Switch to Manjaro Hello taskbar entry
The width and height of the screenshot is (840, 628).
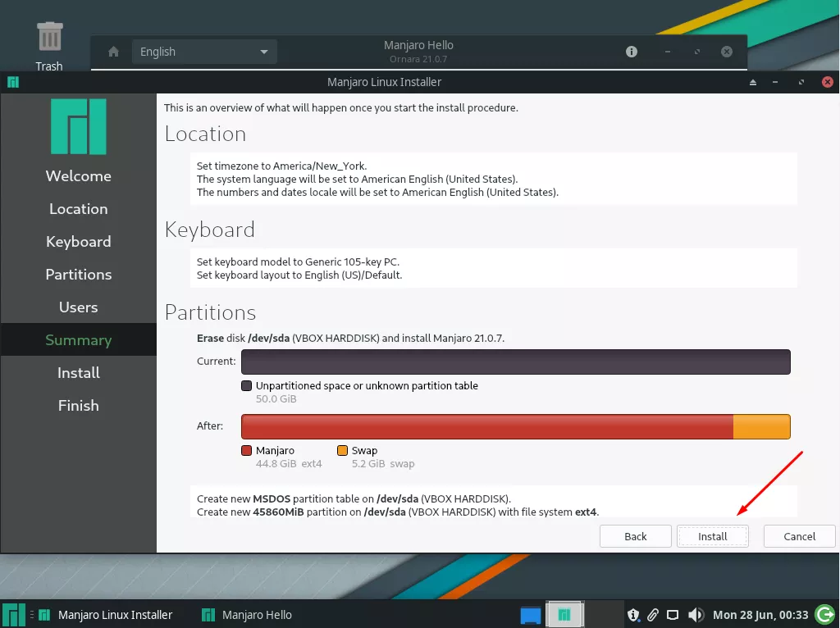coord(246,615)
